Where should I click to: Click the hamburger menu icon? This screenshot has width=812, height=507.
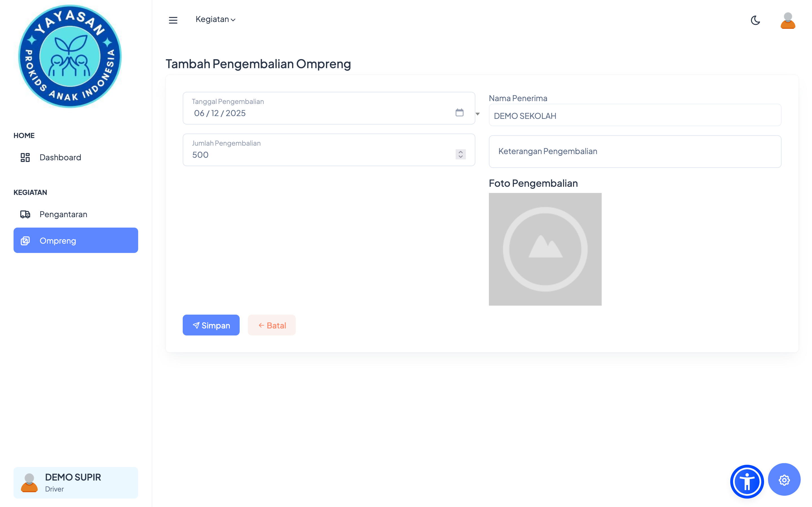click(x=173, y=20)
